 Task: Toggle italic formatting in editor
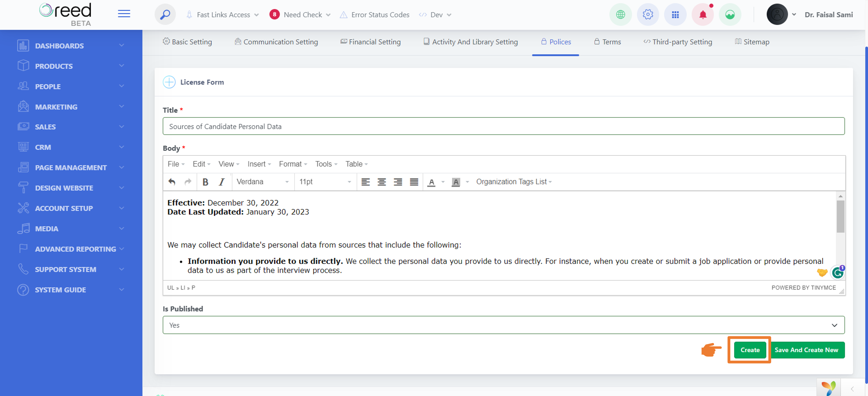(x=221, y=182)
